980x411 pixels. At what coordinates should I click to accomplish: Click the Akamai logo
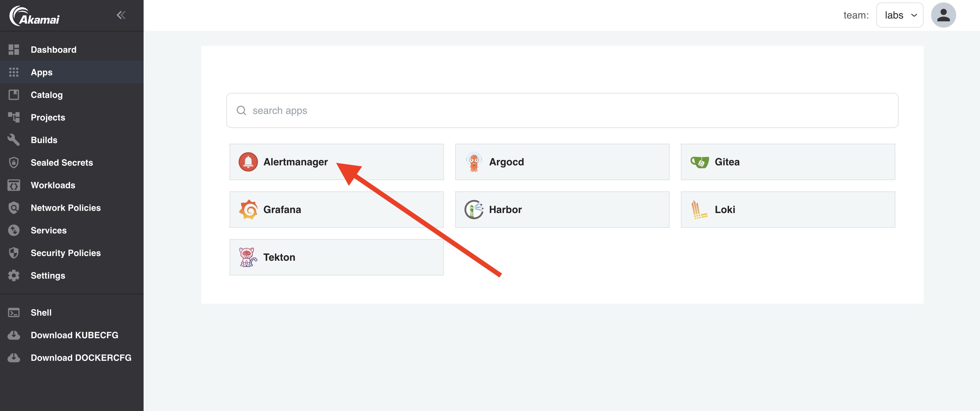[34, 16]
